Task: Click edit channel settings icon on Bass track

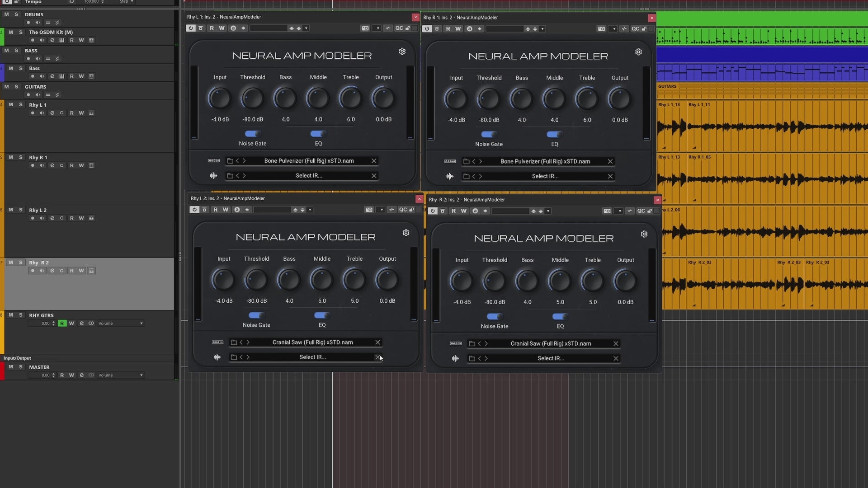Action: coord(52,76)
